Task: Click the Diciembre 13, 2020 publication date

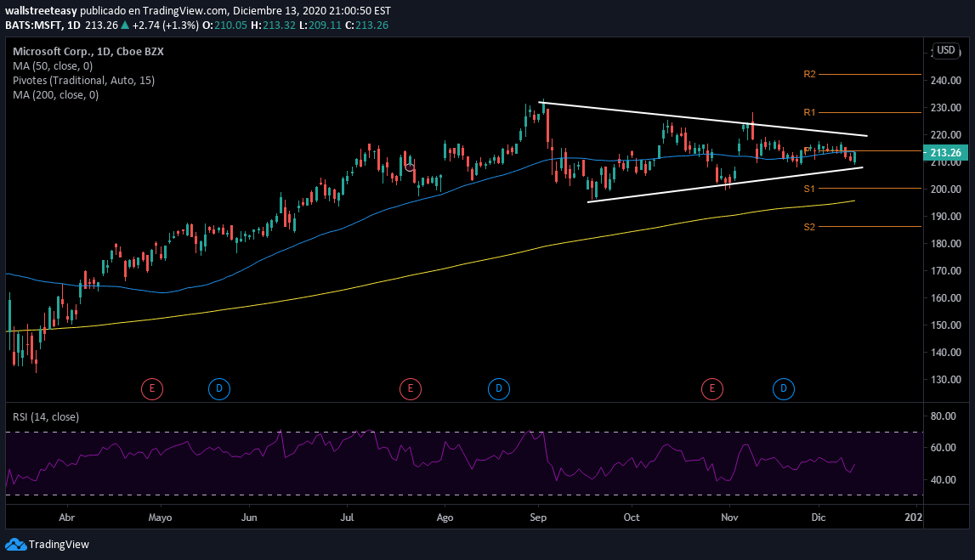Action: [277, 10]
